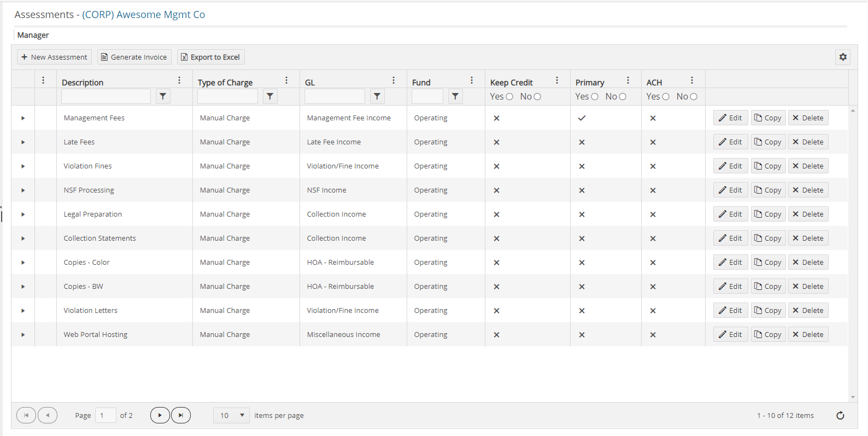Sort by Type of Charge header
Image resolution: width=868 pixels, height=436 pixels.
(x=225, y=83)
